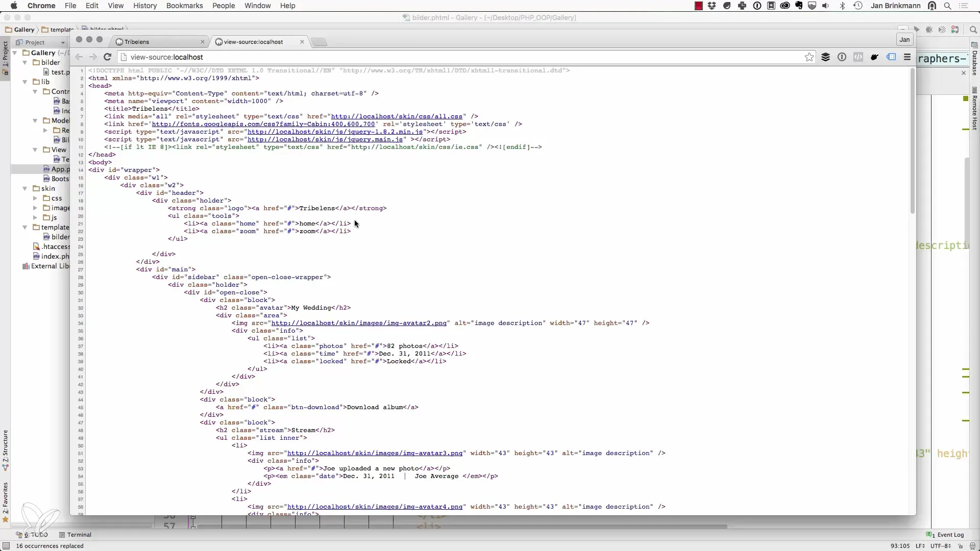The width and height of the screenshot is (980, 551).
Task: Open the Chrome hamburger menu
Action: point(907,57)
